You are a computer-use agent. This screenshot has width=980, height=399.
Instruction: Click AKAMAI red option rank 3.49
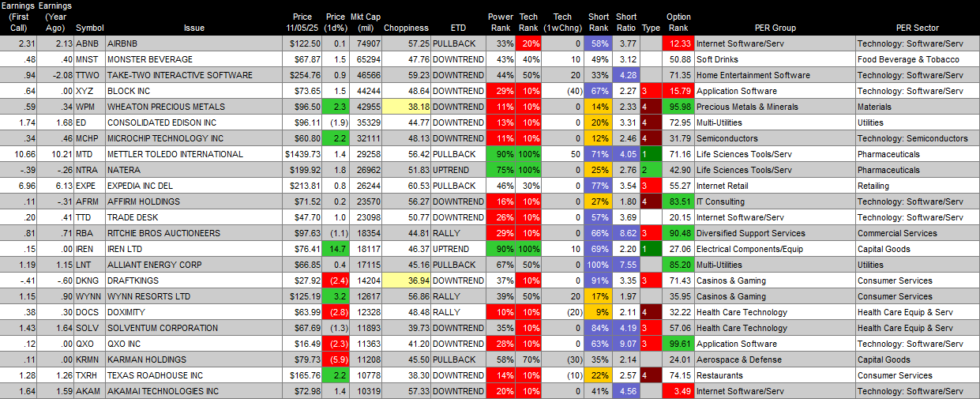[x=678, y=391]
